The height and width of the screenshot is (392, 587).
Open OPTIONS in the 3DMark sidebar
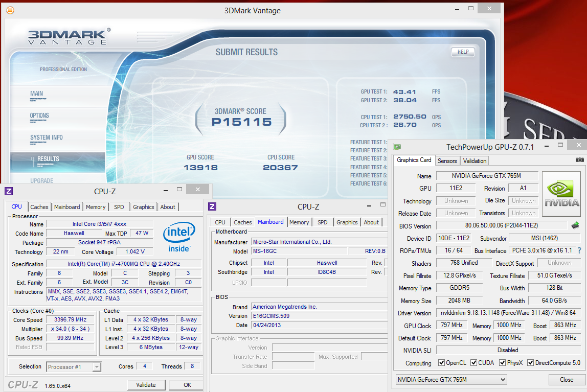(x=39, y=116)
